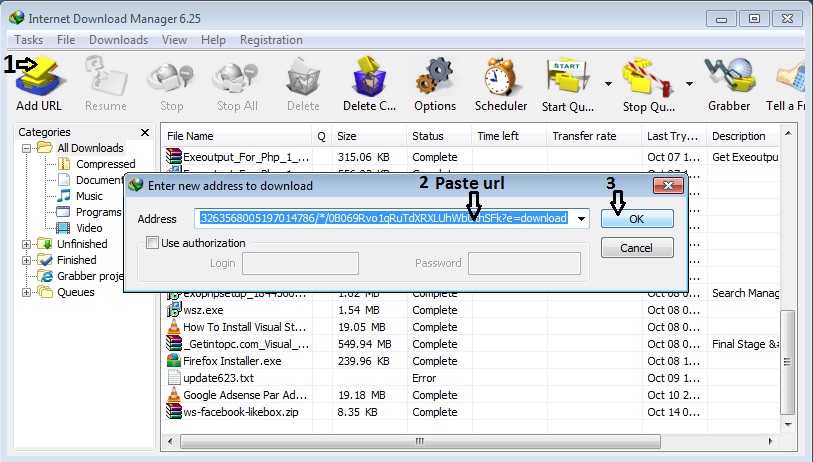Click the Delete Completed toolbar icon
This screenshot has width=813, height=462.
[369, 76]
